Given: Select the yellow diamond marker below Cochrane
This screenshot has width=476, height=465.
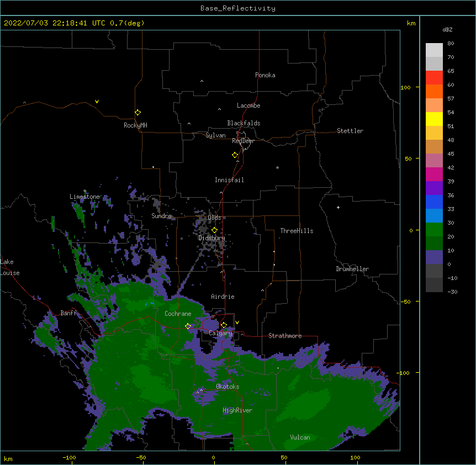Looking at the screenshot, I should (x=188, y=326).
